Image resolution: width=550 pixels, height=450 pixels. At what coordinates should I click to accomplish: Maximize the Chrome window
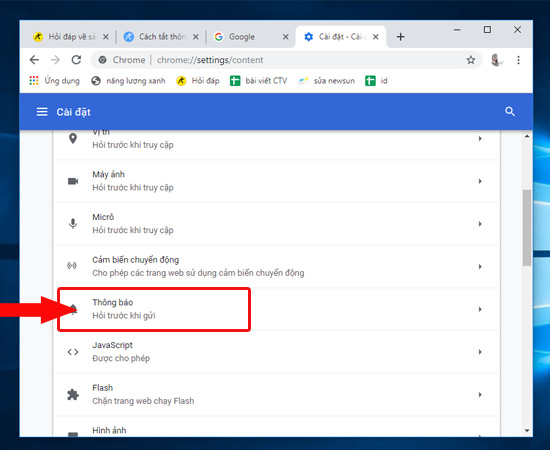coord(487,30)
